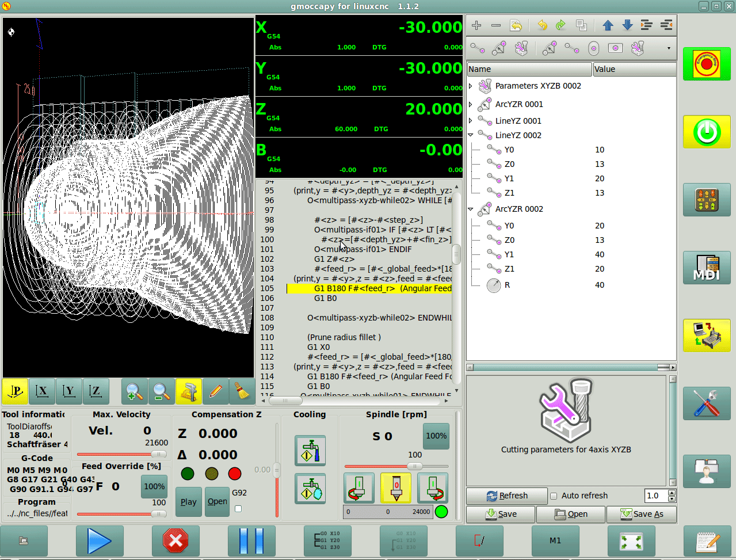736x560 pixels.
Task: Adjust Max. Velocity slider handle
Action: (x=158, y=454)
